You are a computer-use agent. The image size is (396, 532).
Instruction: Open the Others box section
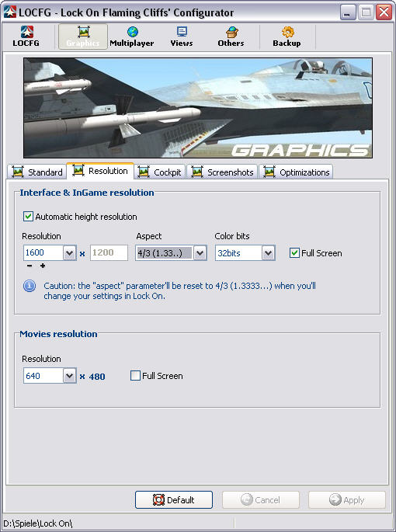231,37
